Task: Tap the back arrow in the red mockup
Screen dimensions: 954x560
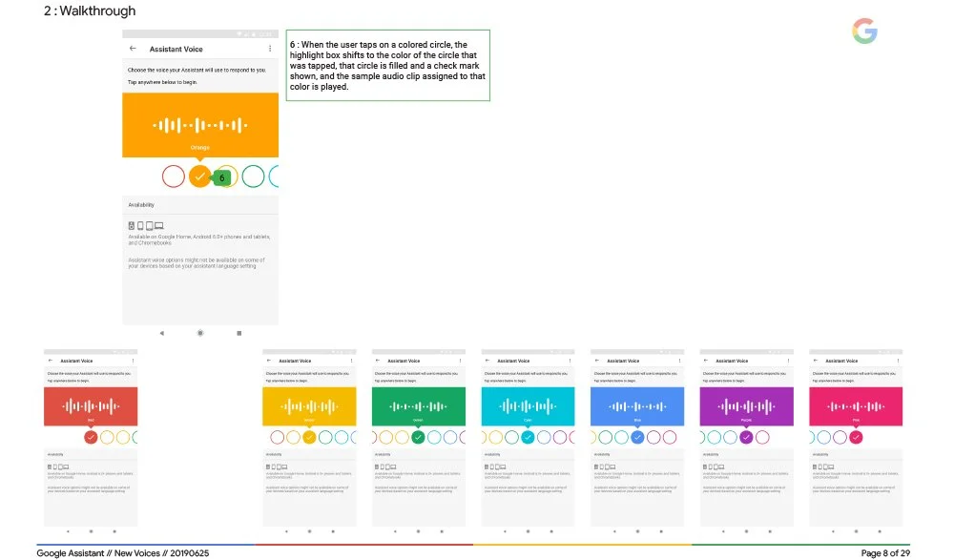Action: tap(51, 361)
